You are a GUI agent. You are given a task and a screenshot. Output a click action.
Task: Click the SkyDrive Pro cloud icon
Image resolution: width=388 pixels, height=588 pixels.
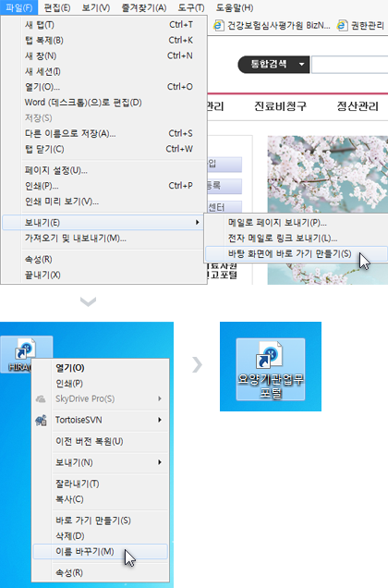(41, 399)
